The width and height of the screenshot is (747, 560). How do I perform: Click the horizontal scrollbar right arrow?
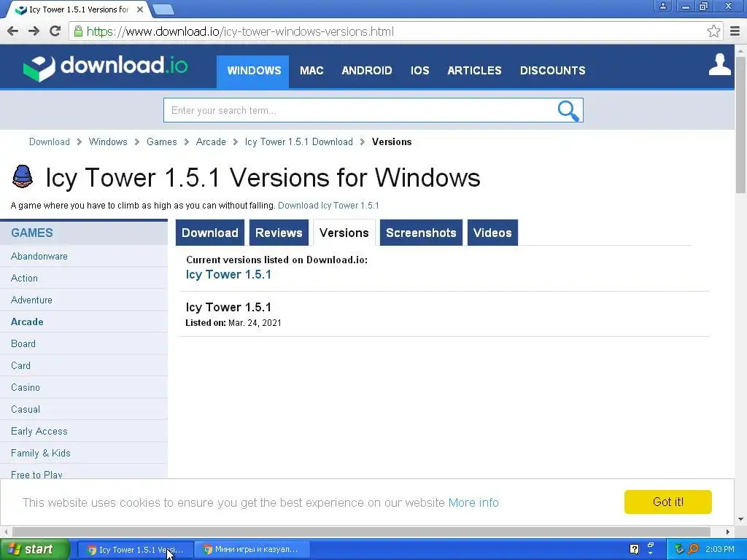pos(728,532)
